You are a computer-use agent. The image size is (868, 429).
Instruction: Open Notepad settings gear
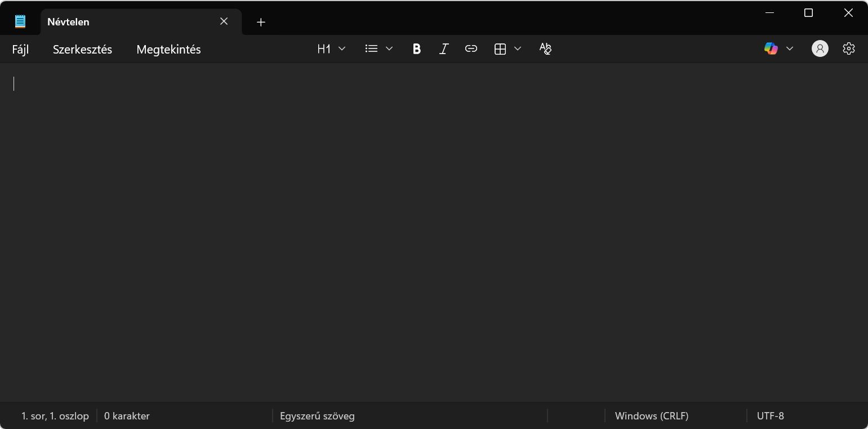click(848, 49)
